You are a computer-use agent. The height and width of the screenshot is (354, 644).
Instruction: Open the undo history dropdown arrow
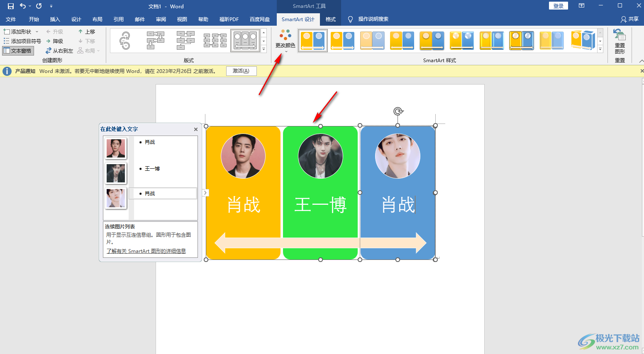point(30,6)
